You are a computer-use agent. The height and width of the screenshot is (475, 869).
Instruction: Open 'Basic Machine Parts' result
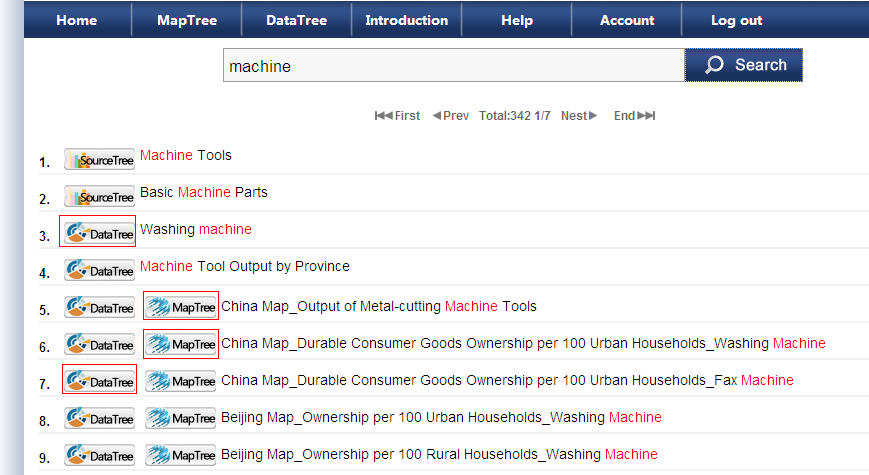204,192
